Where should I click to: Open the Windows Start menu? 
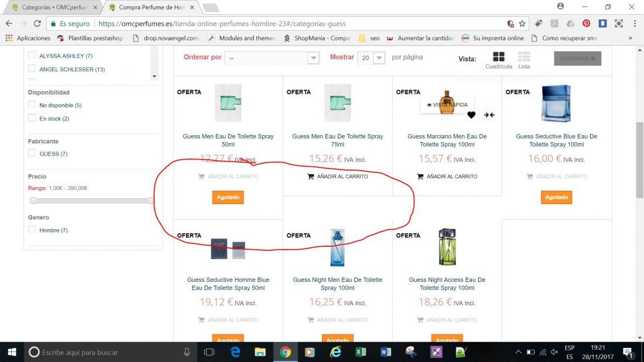click(x=12, y=352)
